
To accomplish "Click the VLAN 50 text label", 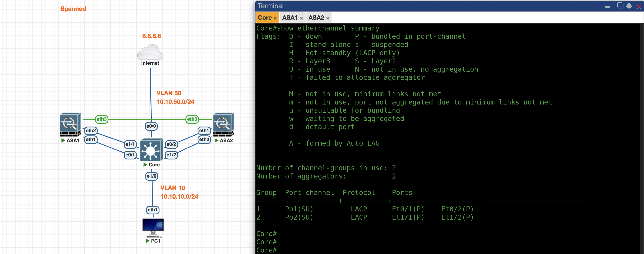I will coord(169,93).
